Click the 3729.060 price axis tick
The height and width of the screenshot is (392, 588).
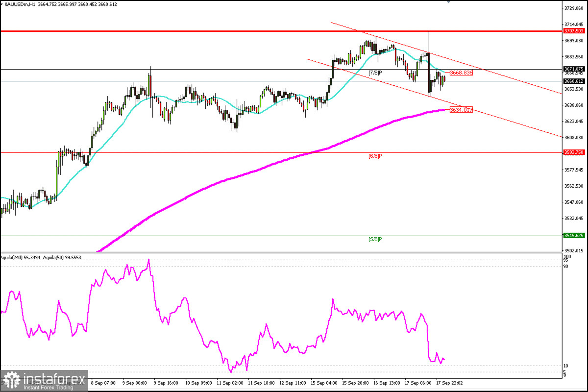click(x=574, y=8)
